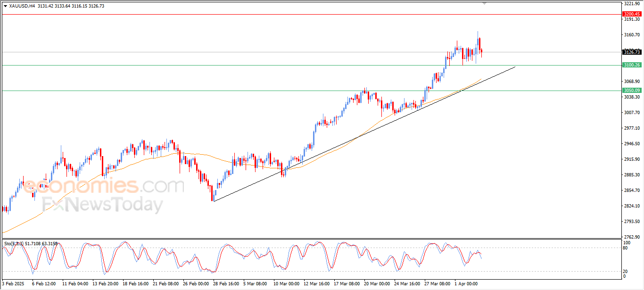The image size is (644, 290).
Task: Select the green 3050.09 price label
Action: tap(631, 91)
